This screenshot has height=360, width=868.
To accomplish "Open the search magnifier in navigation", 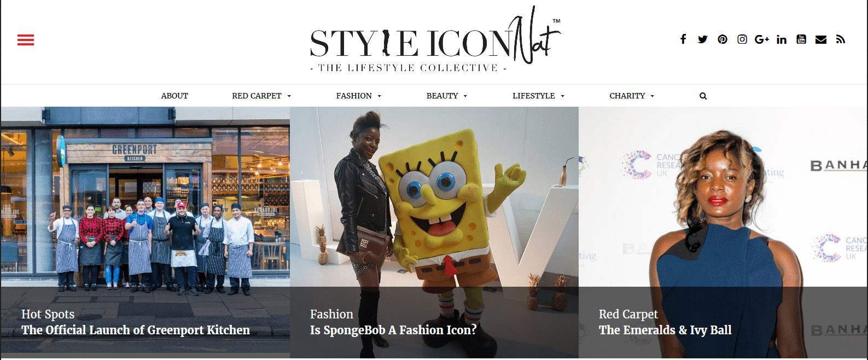I will coord(703,96).
